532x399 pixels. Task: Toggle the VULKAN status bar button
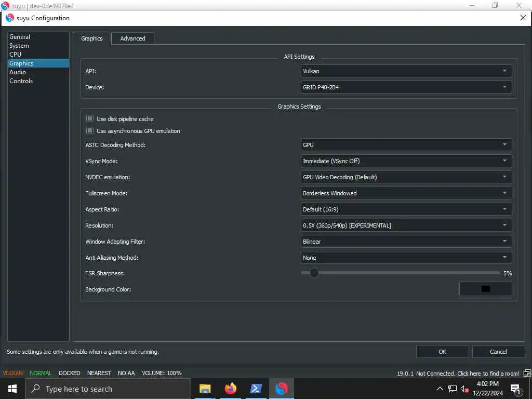(x=13, y=373)
